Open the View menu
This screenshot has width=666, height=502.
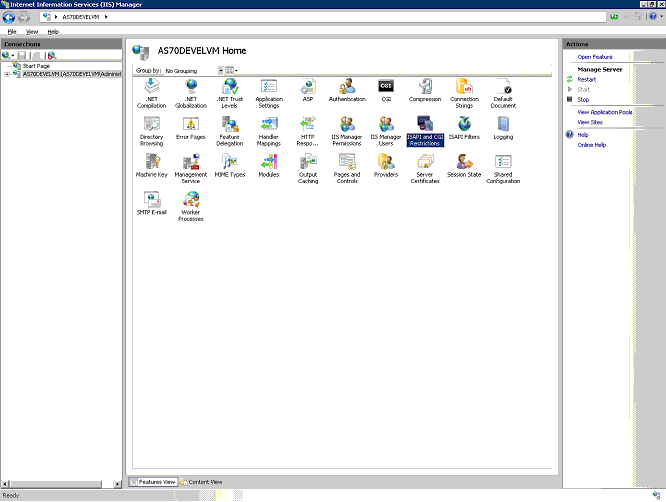pos(32,32)
